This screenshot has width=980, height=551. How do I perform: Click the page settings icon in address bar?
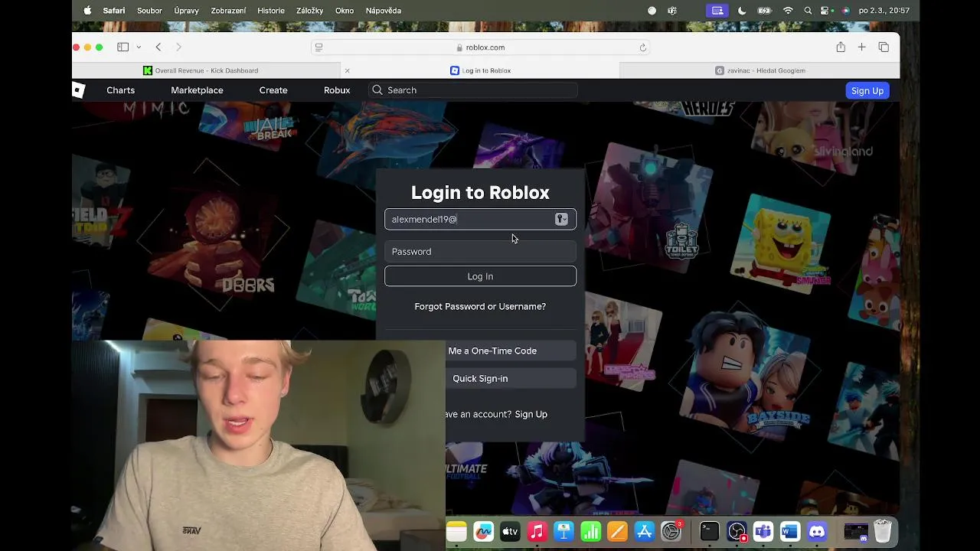pos(319,47)
